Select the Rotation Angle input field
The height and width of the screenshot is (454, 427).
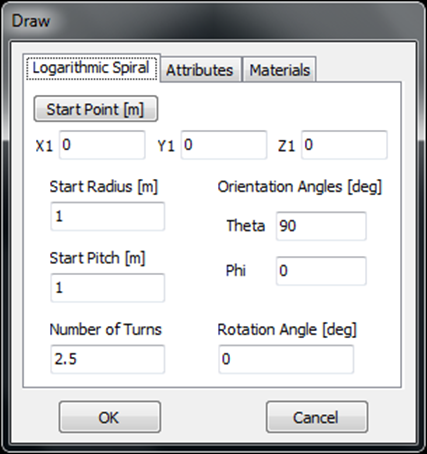point(286,359)
